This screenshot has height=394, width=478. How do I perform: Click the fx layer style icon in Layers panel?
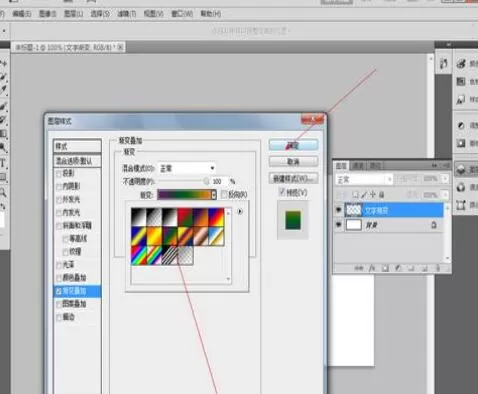click(372, 268)
